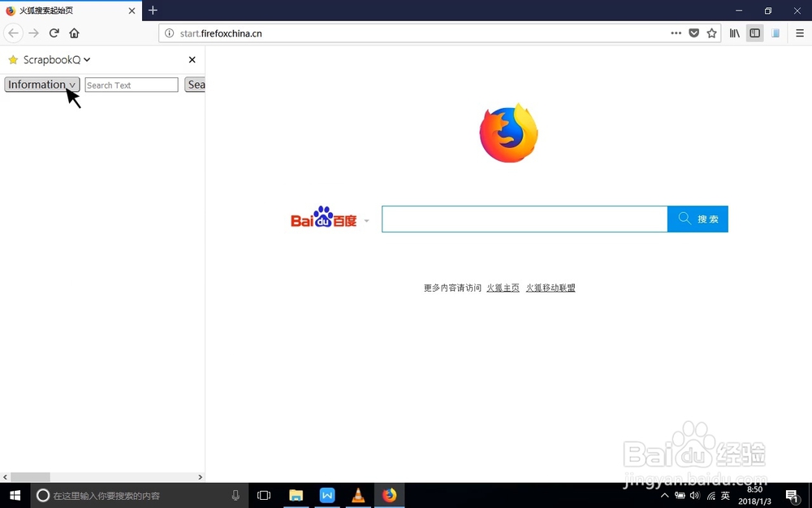
Task: Click the Baidu logo
Action: point(324,217)
